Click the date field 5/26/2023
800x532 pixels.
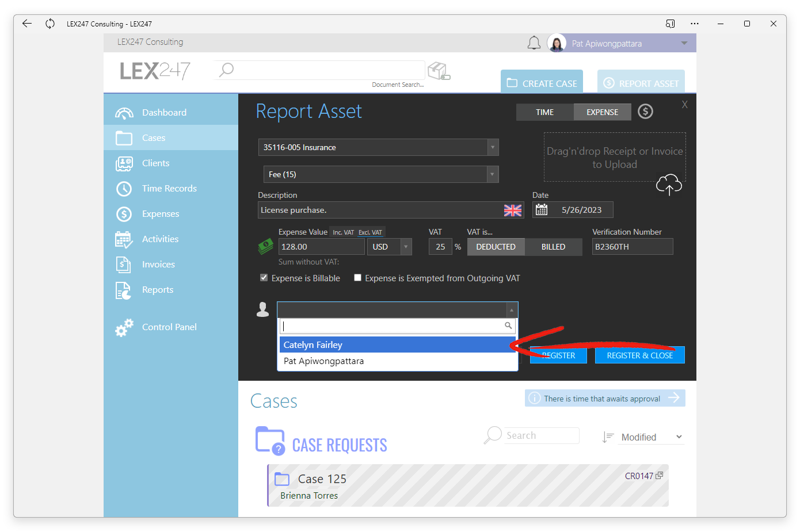pyautogui.click(x=581, y=210)
